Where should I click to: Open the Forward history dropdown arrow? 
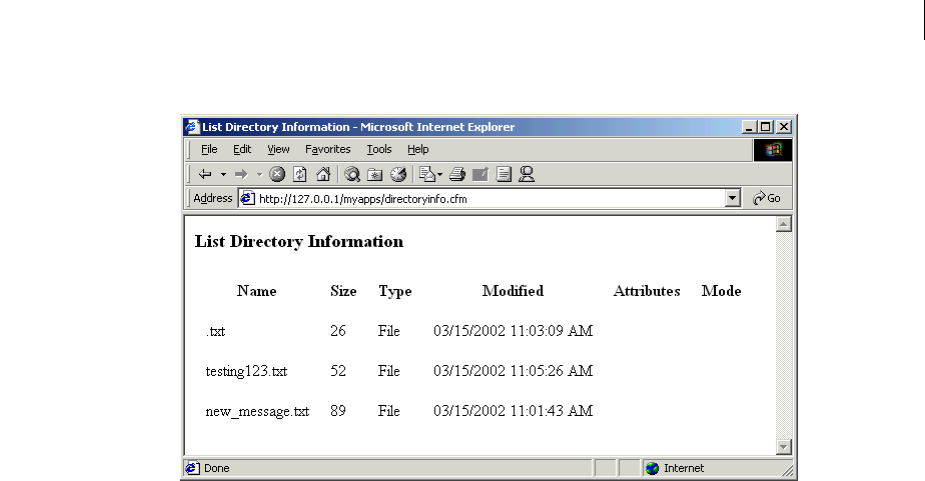(x=259, y=174)
